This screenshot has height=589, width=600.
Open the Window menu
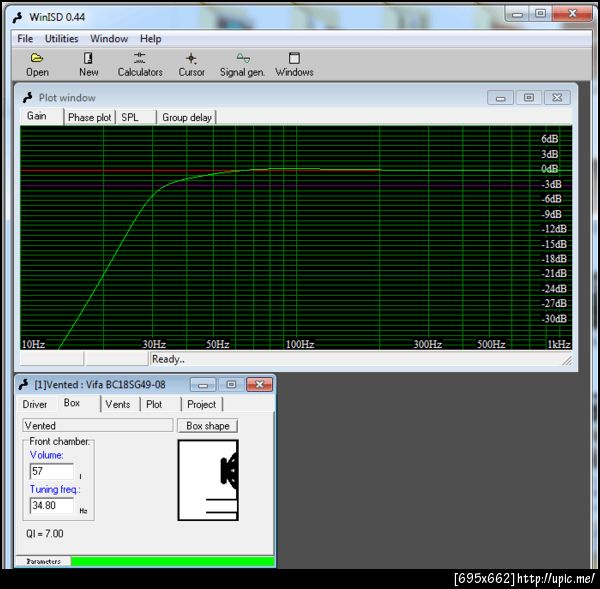109,39
